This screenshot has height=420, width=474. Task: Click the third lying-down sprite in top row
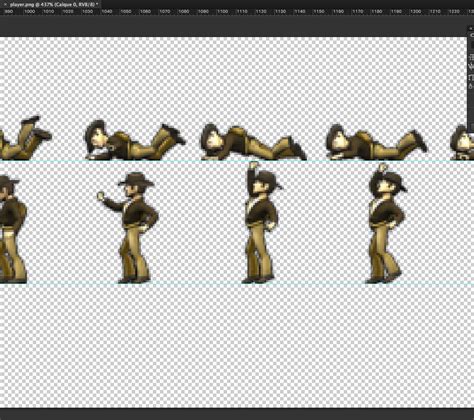click(253, 142)
